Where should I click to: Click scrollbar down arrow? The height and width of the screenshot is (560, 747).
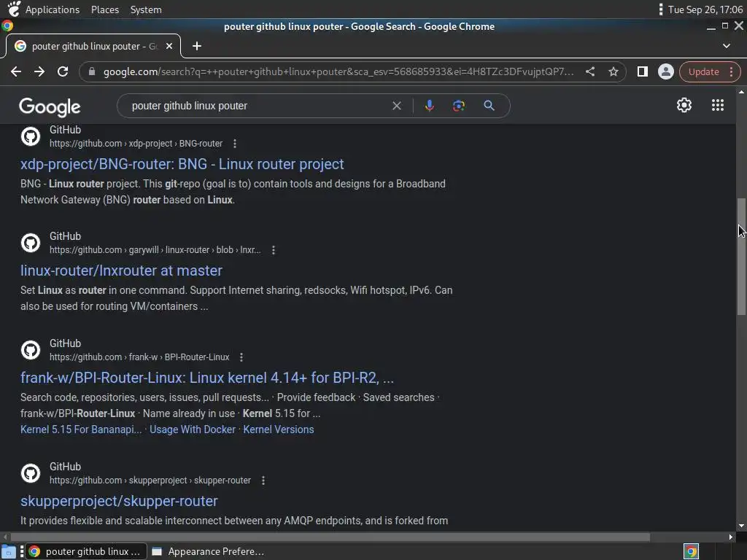click(741, 526)
